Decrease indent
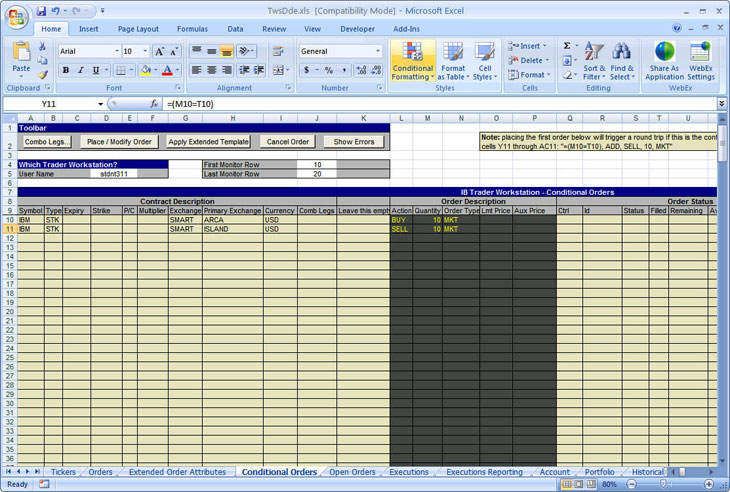730x492 pixels. pyautogui.click(x=244, y=70)
